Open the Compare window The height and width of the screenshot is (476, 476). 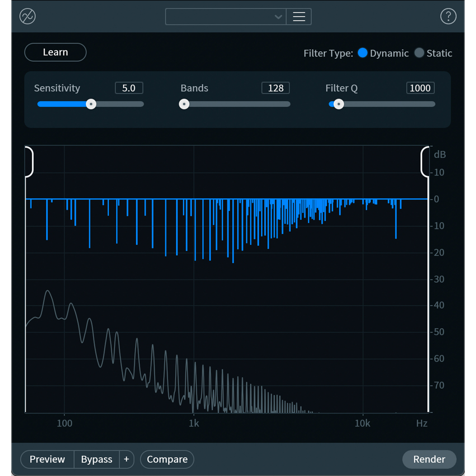click(x=167, y=459)
